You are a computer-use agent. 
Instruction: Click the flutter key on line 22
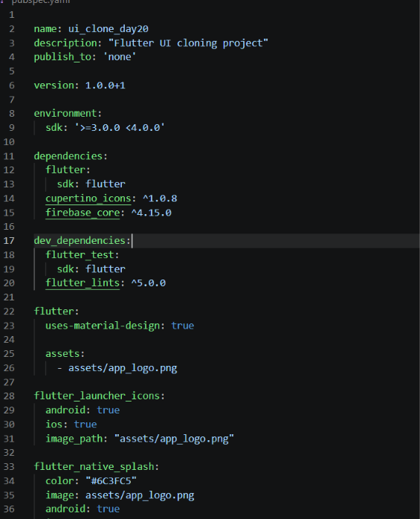tap(54, 312)
